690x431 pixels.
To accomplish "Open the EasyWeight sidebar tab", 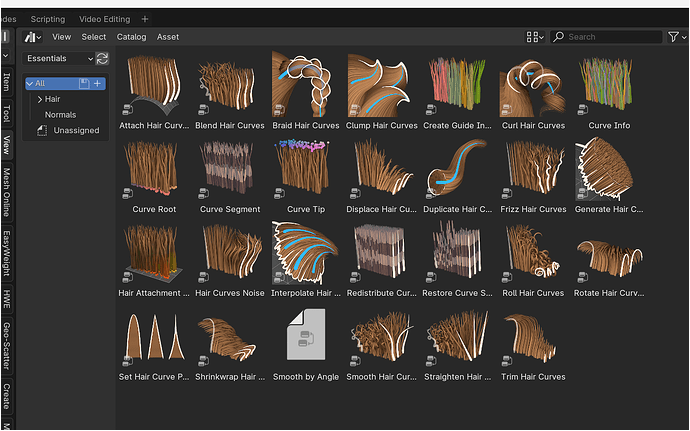I will click(6, 253).
